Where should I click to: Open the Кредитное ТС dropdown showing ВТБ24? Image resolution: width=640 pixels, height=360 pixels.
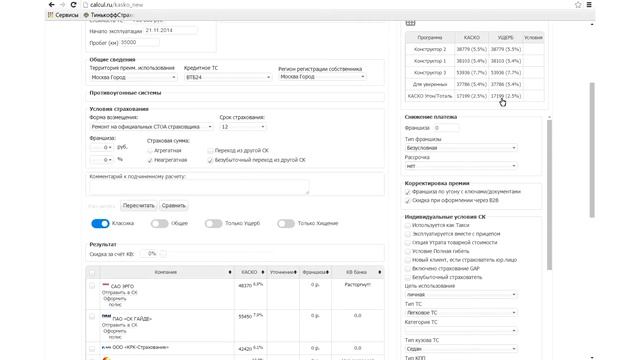pyautogui.click(x=228, y=77)
